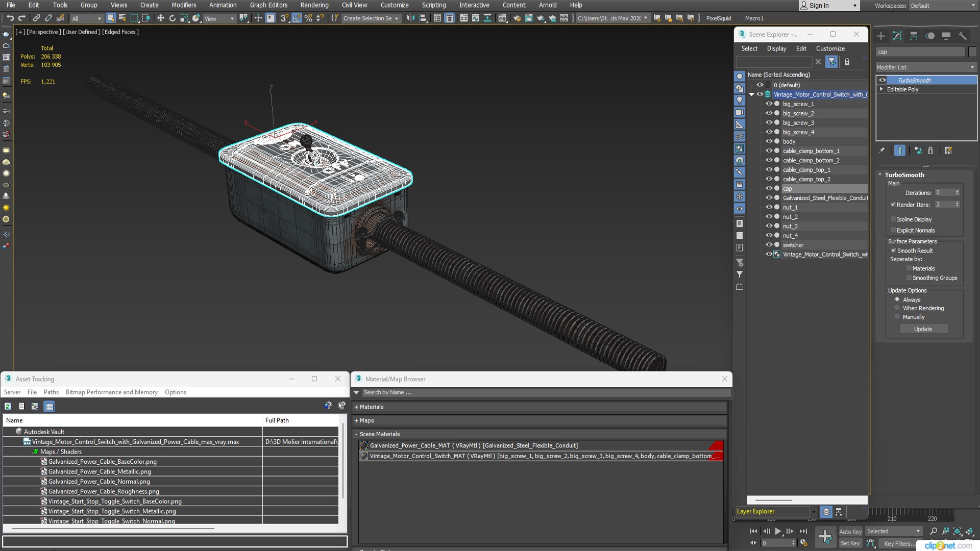Expand the Materials group in Material/Map Browser

click(x=356, y=407)
